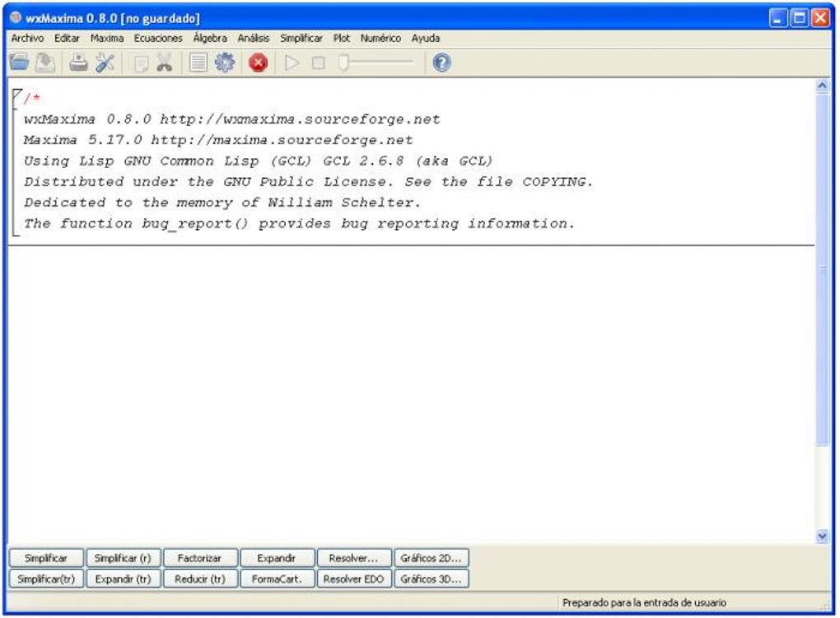Start animation with the play triangle

click(292, 63)
